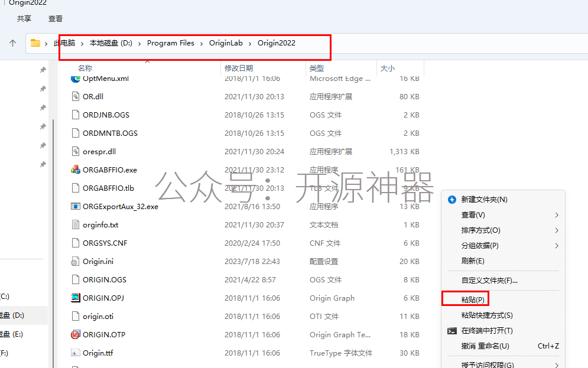Click the Origin2022 breadcrumb segment
Screen dimensions: 588x368
tap(277, 43)
